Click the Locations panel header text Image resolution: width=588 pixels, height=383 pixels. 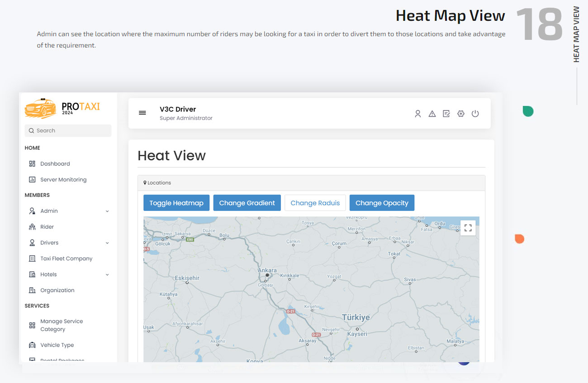pos(159,182)
